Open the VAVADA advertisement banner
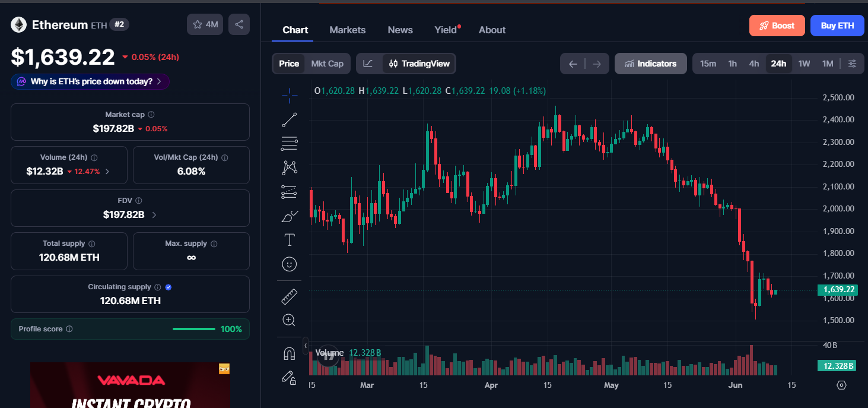This screenshot has height=408, width=868. [130, 385]
